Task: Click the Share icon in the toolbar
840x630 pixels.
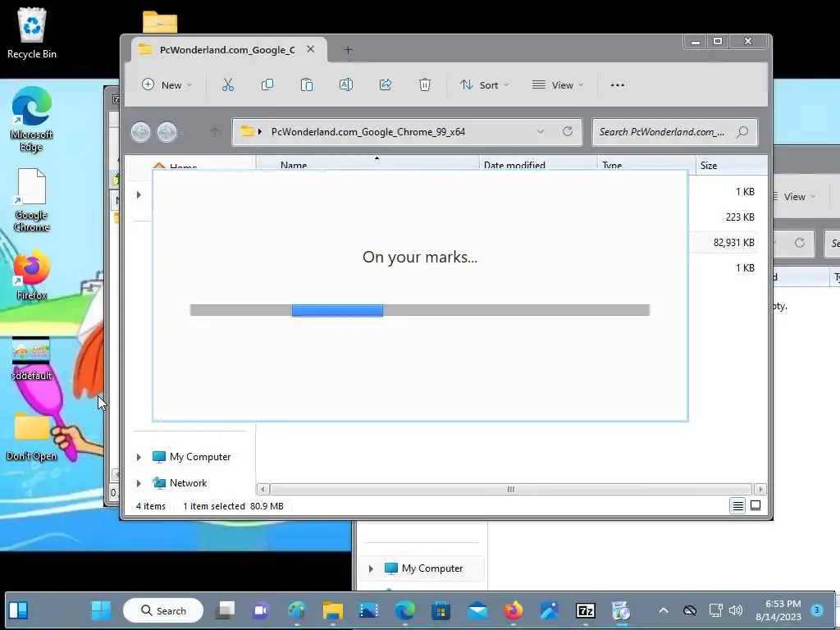Action: (386, 84)
